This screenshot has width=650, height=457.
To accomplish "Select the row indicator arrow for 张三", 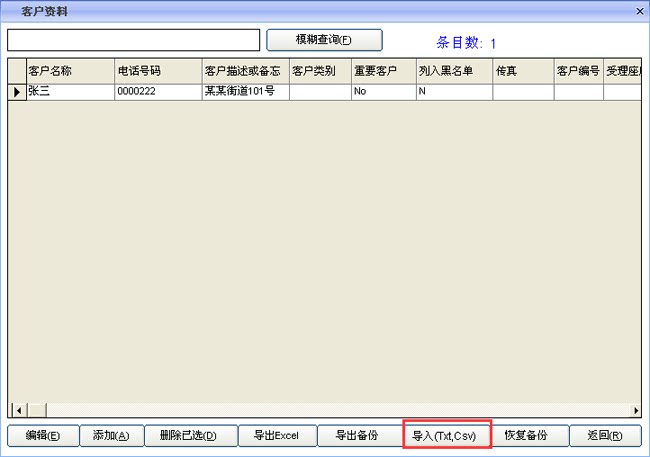I will pyautogui.click(x=17, y=92).
